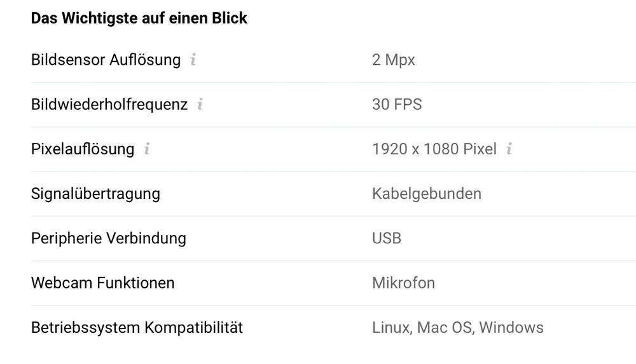Select the Kabelgebunden value
636x364 pixels.
pos(427,194)
